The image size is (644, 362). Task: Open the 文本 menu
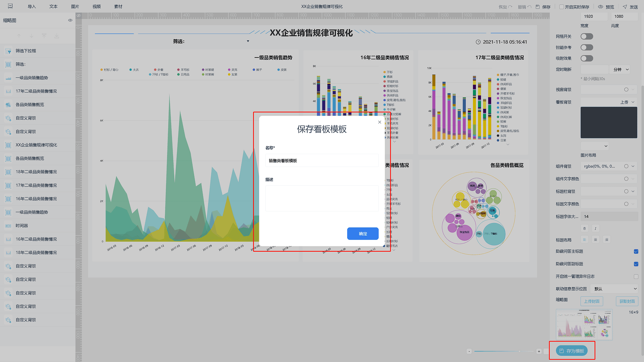pyautogui.click(x=53, y=7)
